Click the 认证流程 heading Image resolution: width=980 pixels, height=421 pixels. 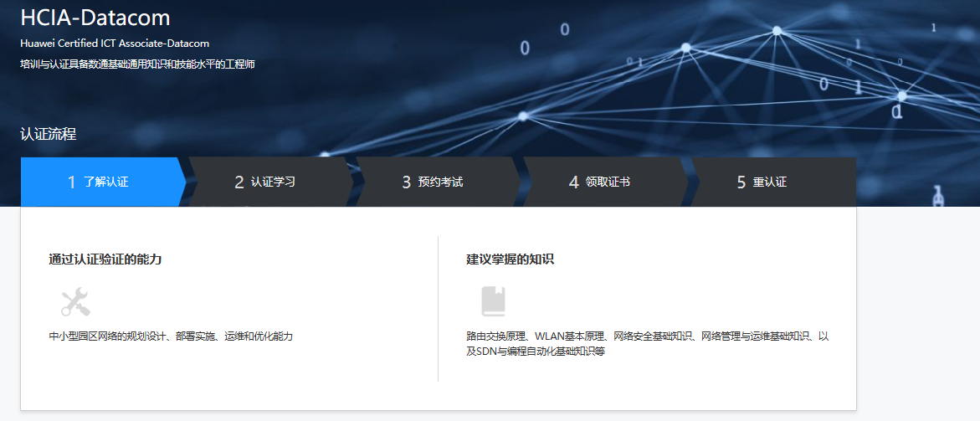pyautogui.click(x=49, y=134)
